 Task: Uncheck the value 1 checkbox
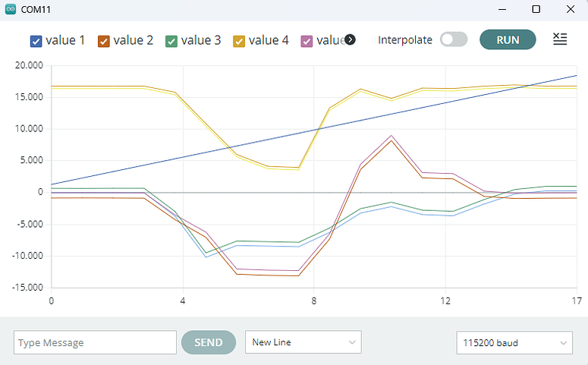pyautogui.click(x=36, y=41)
